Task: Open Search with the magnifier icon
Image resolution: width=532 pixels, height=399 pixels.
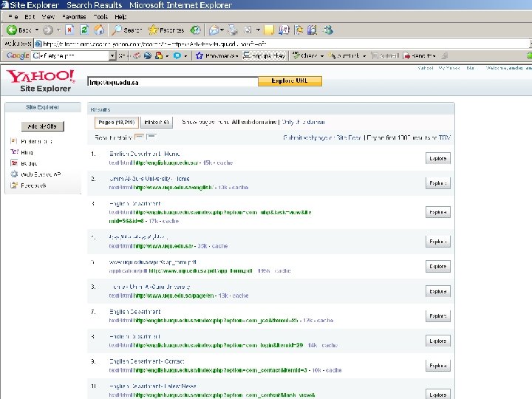Action: pyautogui.click(x=117, y=30)
